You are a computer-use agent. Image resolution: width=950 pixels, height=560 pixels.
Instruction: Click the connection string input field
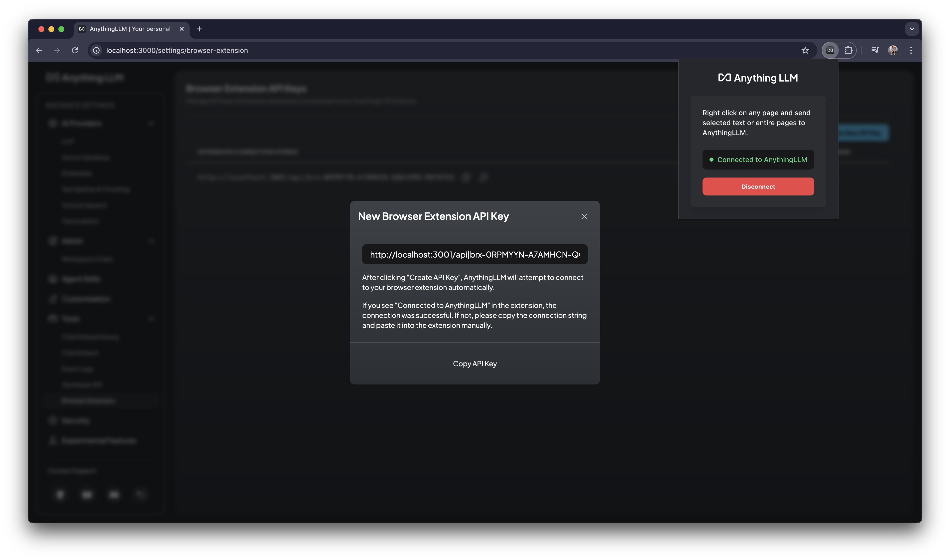(x=475, y=254)
